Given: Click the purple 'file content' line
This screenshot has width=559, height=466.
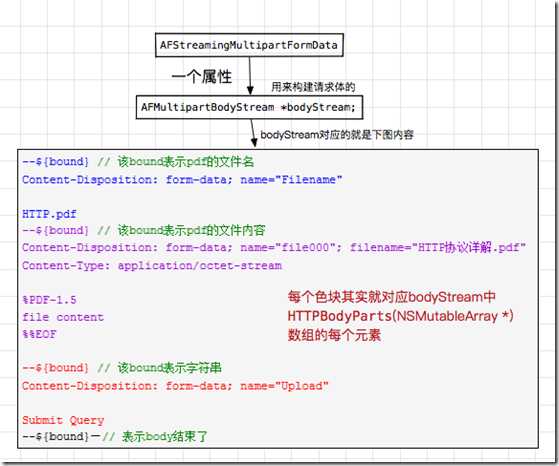Looking at the screenshot, I should pos(63,317).
